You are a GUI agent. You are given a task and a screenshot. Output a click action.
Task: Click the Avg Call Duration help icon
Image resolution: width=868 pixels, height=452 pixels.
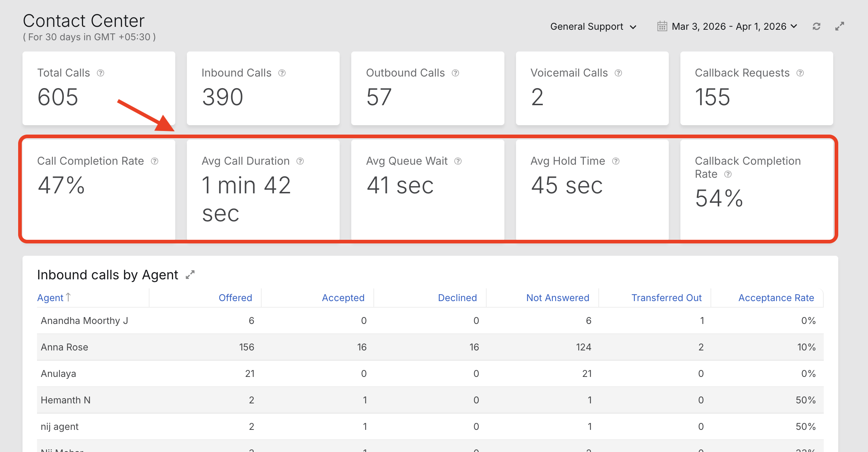coord(300,161)
